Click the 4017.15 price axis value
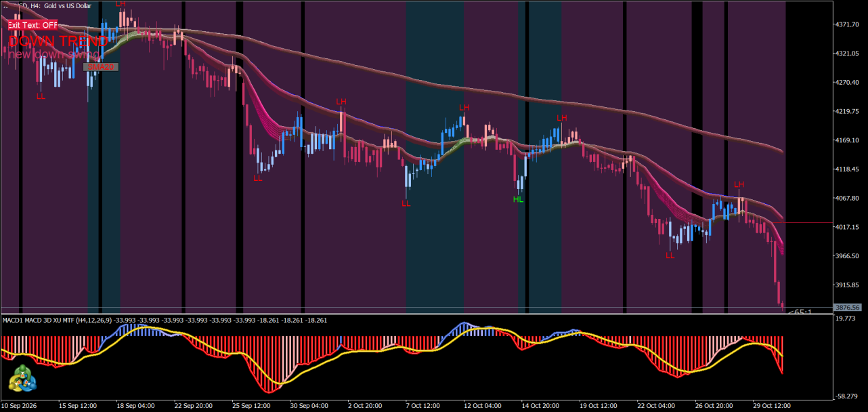The width and height of the screenshot is (868, 412). (x=847, y=227)
